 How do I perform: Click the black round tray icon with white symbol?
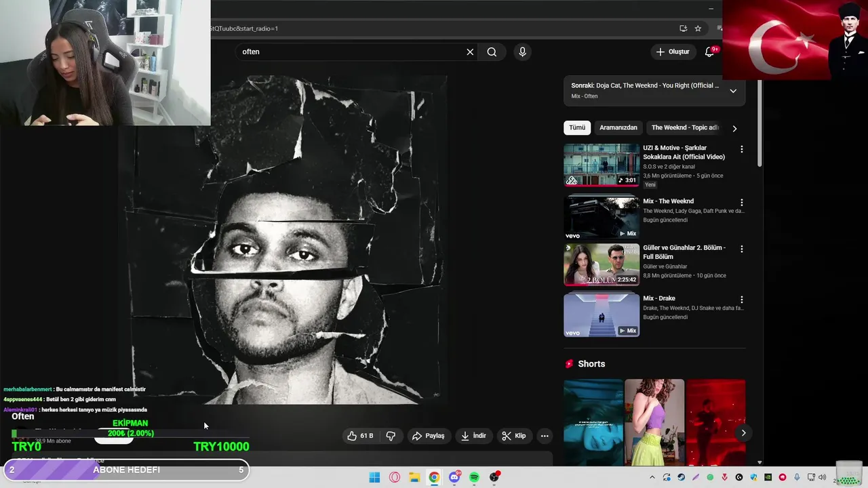click(739, 477)
